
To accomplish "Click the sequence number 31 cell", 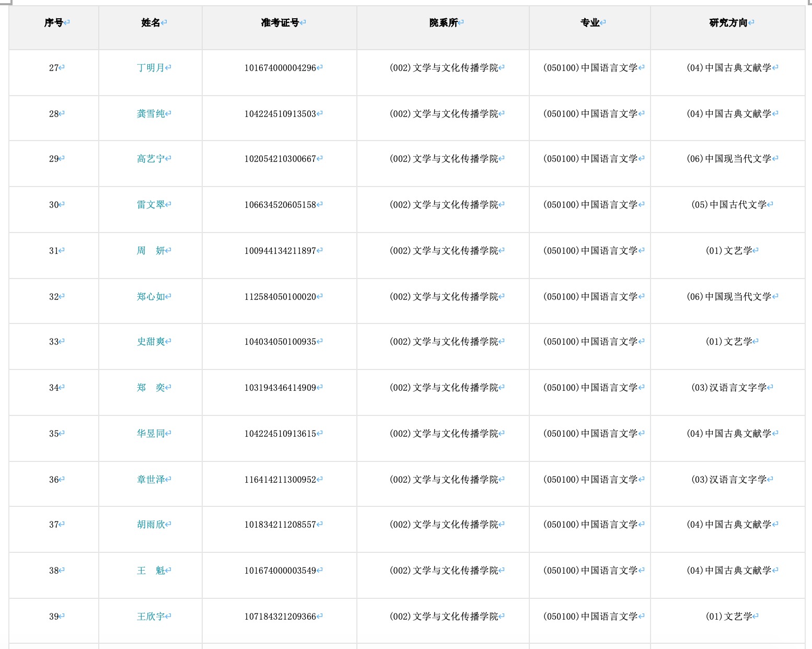I will pyautogui.click(x=54, y=251).
